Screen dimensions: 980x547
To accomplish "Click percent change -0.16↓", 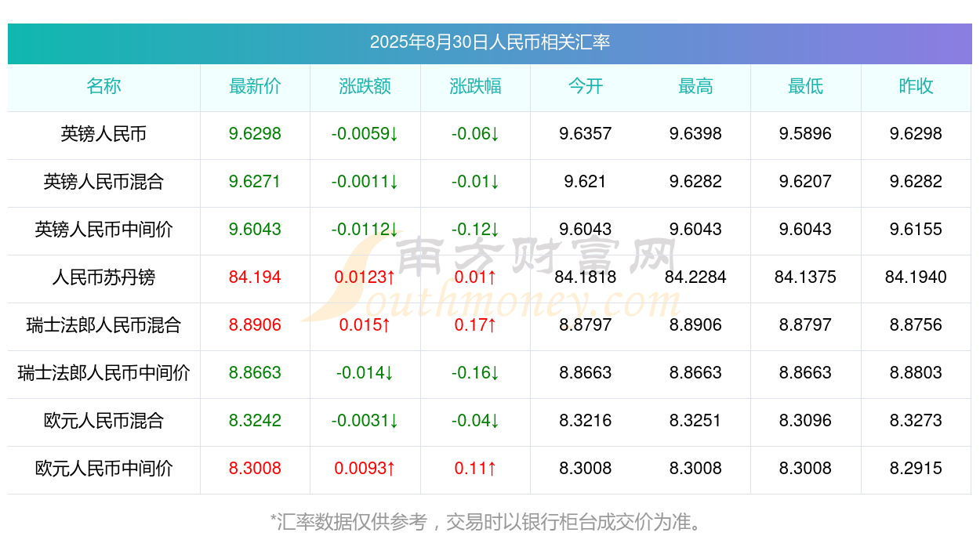I will pyautogui.click(x=475, y=373).
